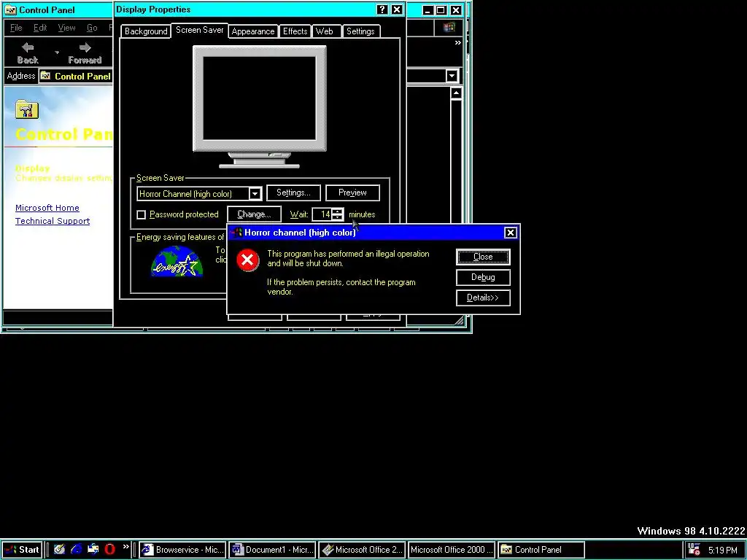The image size is (747, 560).
Task: Expand the toolbar overflow chevron in Control Panel
Action: 457,43
